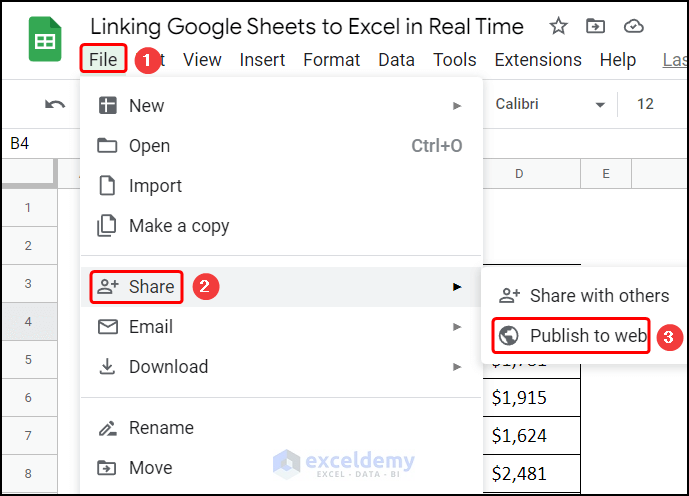Click the Make a copy icon
This screenshot has height=496, width=689.
107,226
